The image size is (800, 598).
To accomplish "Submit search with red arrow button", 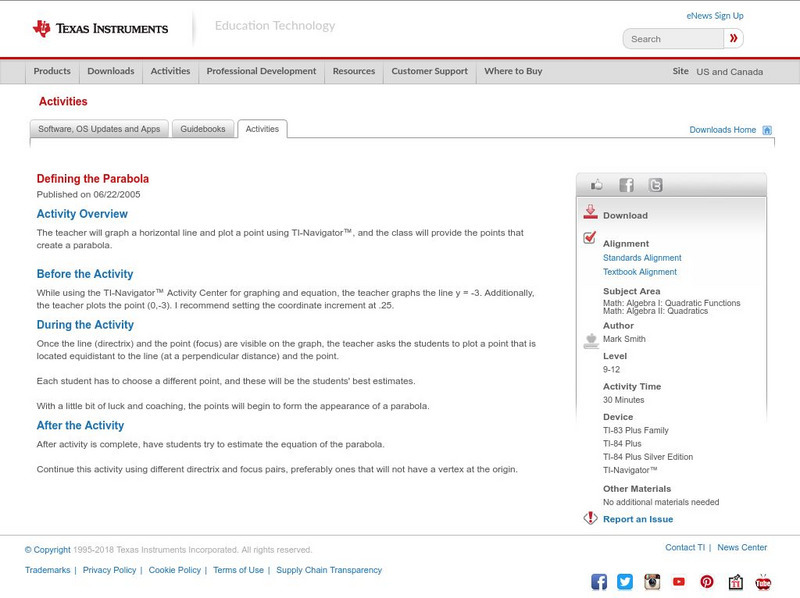I will (x=733, y=38).
